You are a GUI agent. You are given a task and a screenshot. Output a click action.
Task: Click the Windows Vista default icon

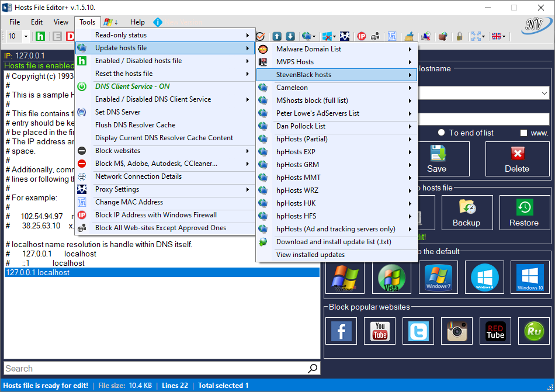coord(391,277)
